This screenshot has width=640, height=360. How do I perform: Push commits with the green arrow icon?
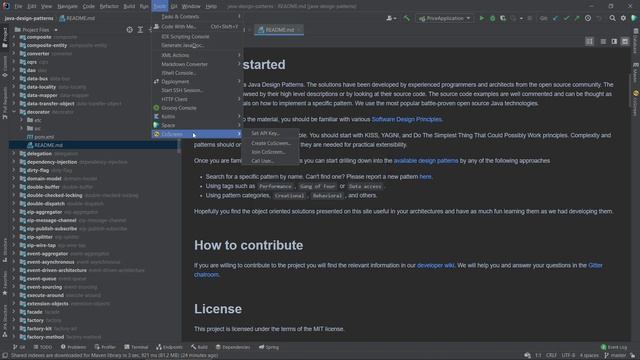click(577, 18)
